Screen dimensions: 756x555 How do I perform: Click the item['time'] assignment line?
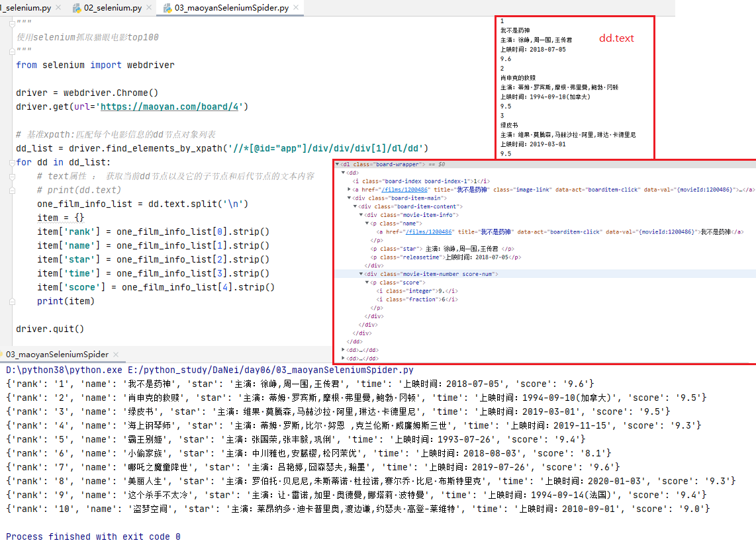154,274
